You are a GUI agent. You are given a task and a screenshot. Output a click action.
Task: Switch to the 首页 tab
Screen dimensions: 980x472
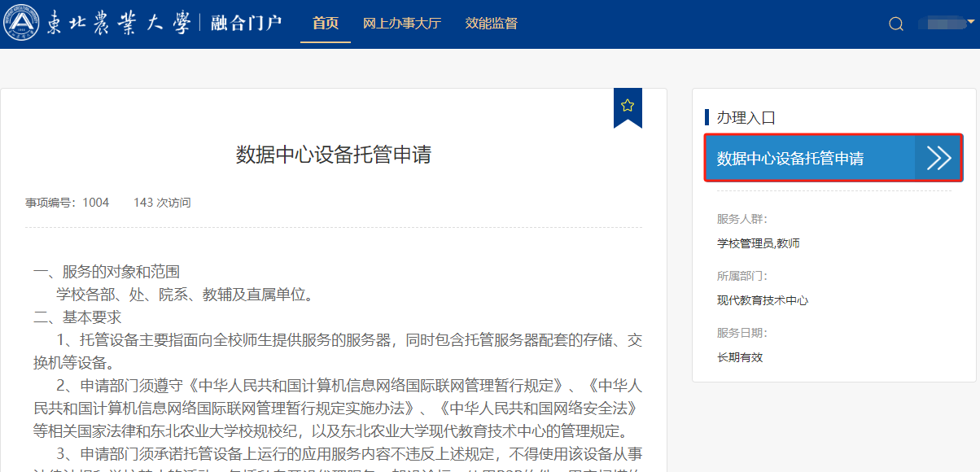tap(326, 23)
